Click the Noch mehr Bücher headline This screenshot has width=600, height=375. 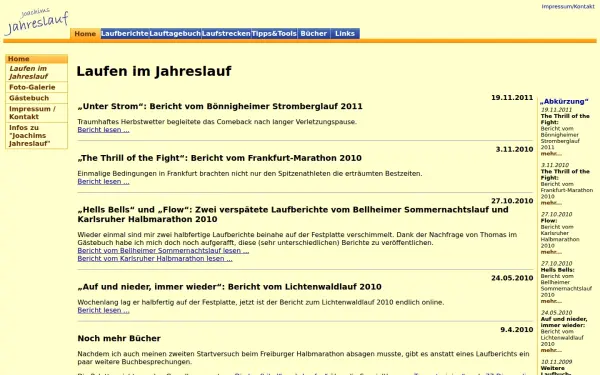[119, 338]
